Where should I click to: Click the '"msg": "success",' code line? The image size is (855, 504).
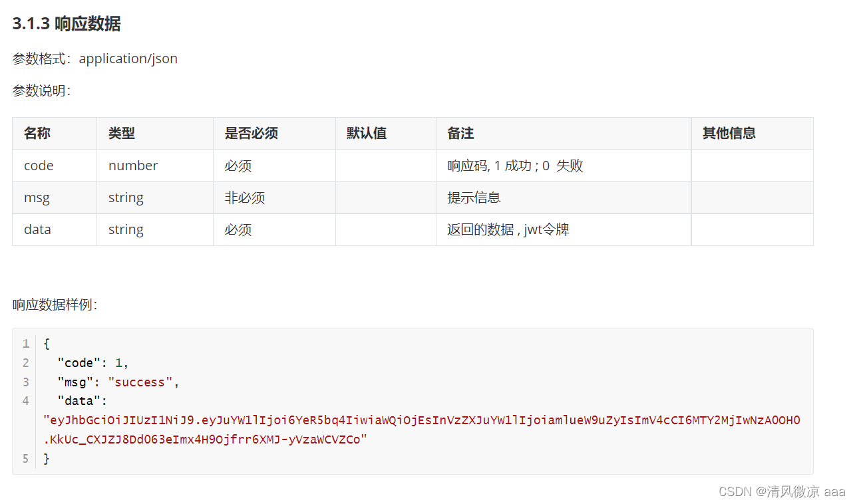[118, 382]
